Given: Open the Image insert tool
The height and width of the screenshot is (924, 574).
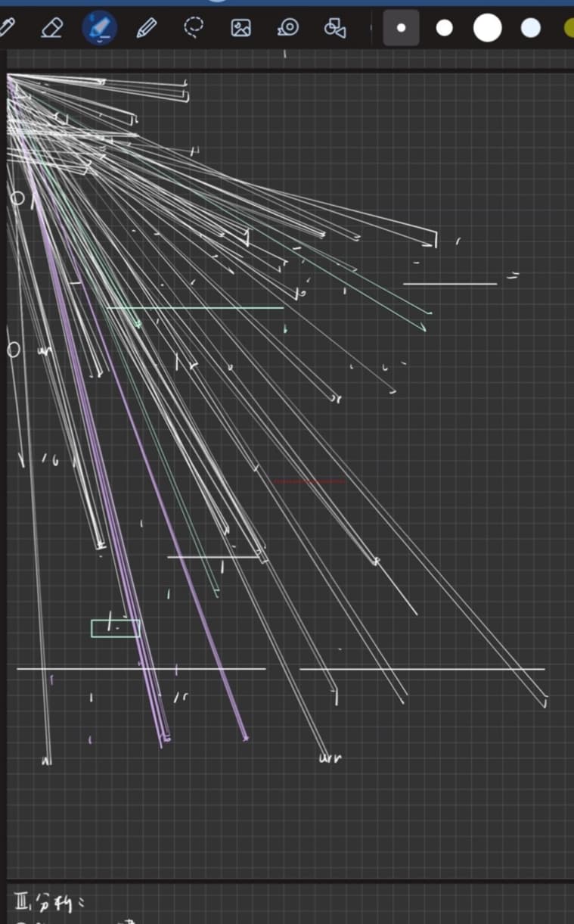Looking at the screenshot, I should (240, 28).
